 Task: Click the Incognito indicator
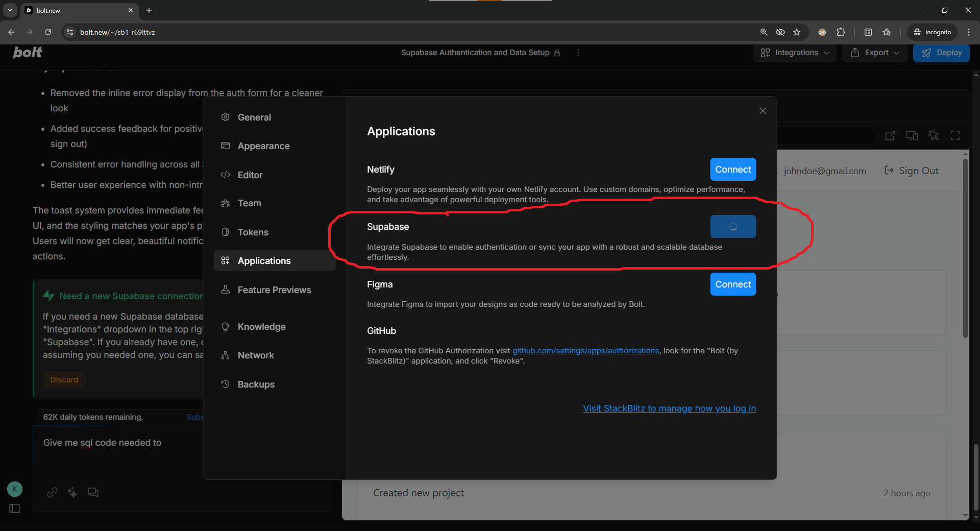tap(933, 32)
